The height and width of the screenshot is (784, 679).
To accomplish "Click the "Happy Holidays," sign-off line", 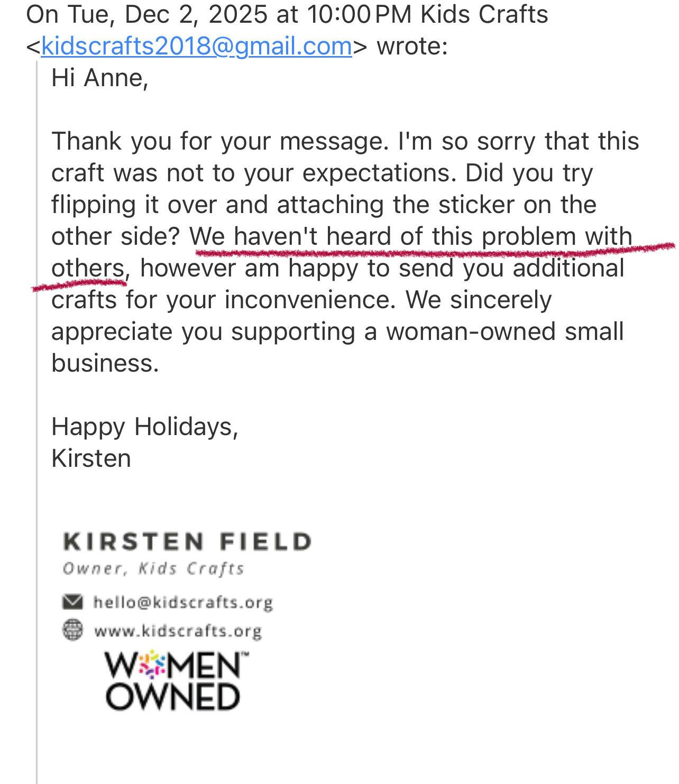I will [x=145, y=427].
